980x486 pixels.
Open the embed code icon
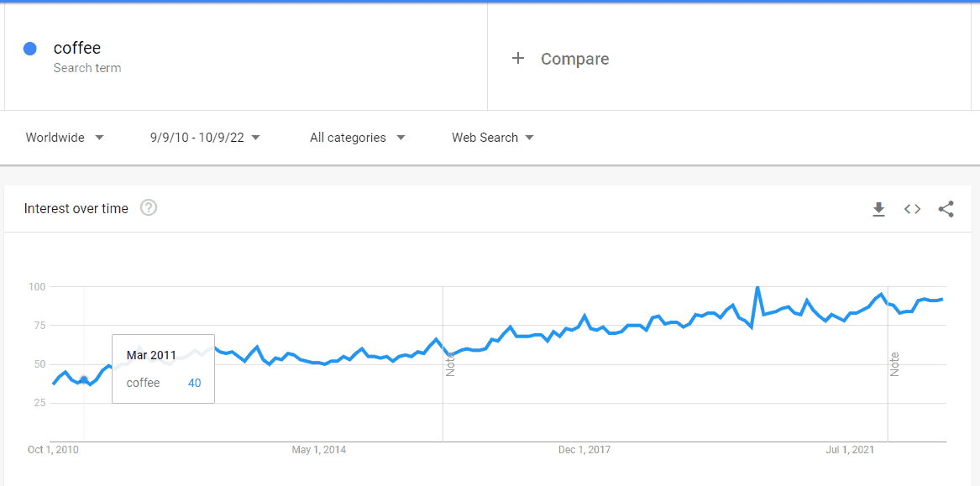912,209
